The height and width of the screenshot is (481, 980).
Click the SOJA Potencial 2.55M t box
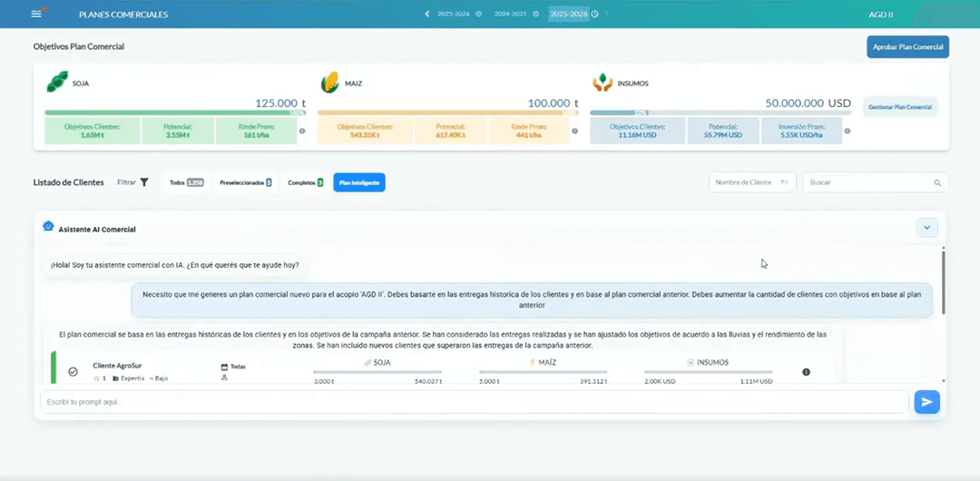click(178, 130)
